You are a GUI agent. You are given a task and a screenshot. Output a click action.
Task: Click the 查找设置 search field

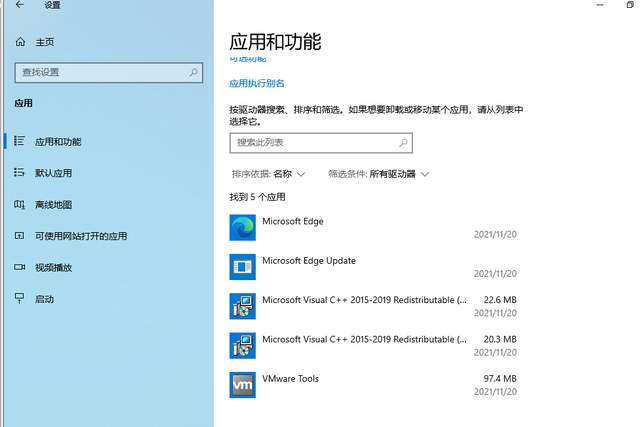pos(109,73)
